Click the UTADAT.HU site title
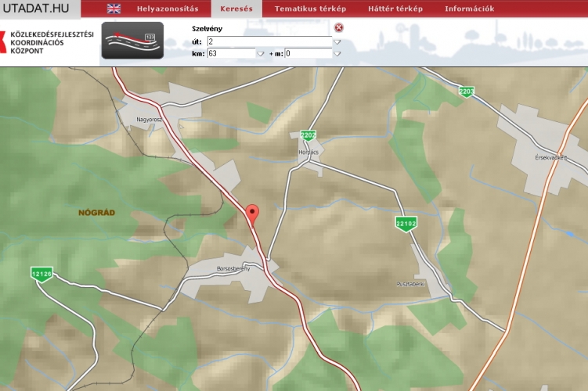588x391 pixels. (x=41, y=9)
